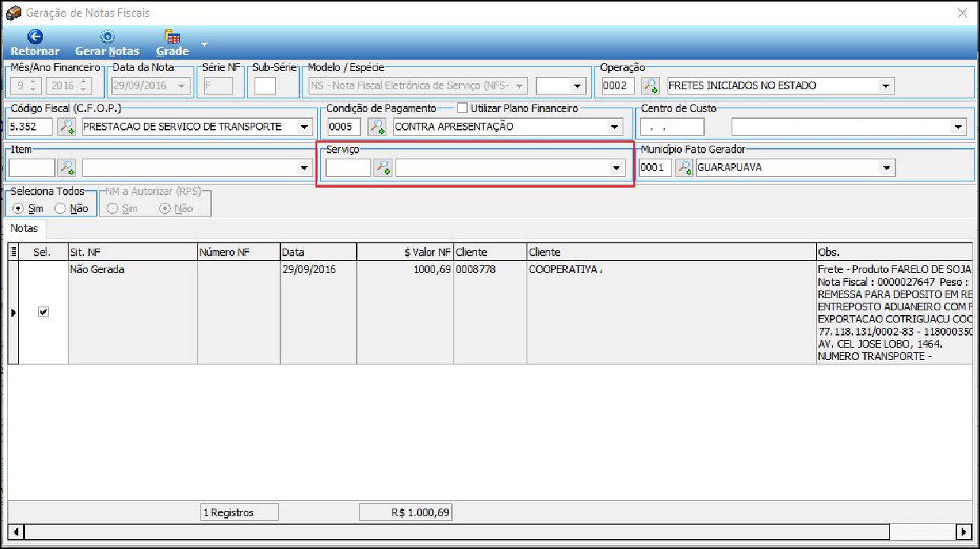The width and height of the screenshot is (980, 549).
Task: Click the Retornar back arrow button
Action: tap(35, 43)
